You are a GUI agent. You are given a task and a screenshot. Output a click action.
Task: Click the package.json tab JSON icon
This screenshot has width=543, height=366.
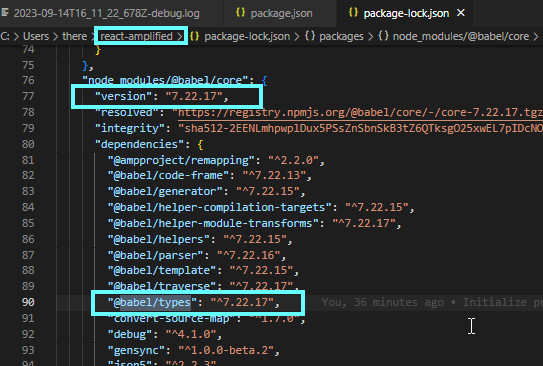(x=240, y=12)
